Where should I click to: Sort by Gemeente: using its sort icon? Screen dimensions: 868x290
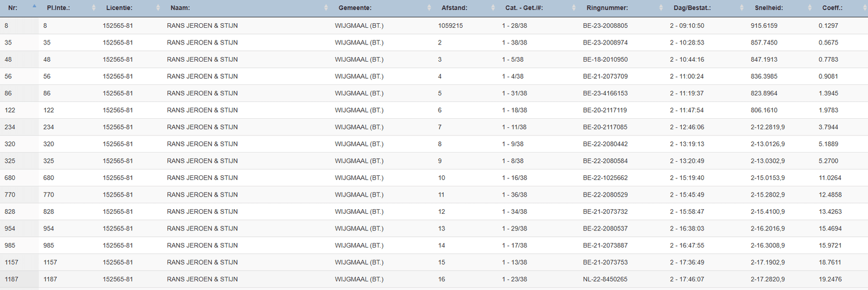pyautogui.click(x=429, y=8)
